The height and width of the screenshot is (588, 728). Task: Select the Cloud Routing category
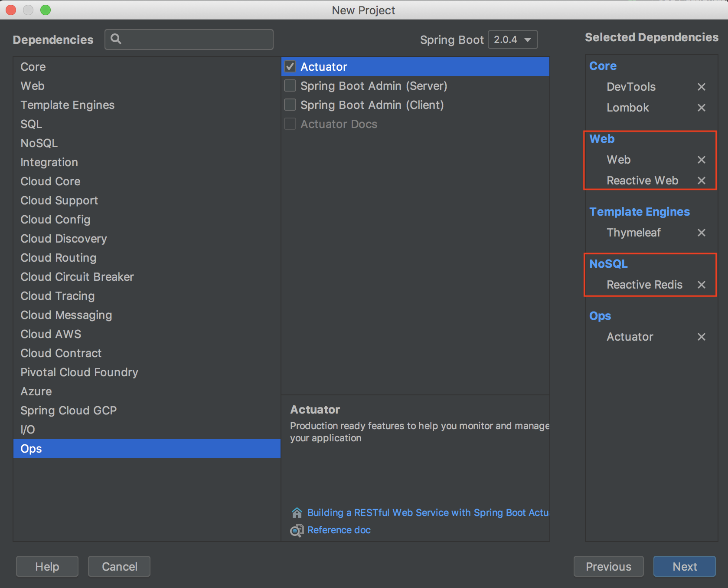147,258
